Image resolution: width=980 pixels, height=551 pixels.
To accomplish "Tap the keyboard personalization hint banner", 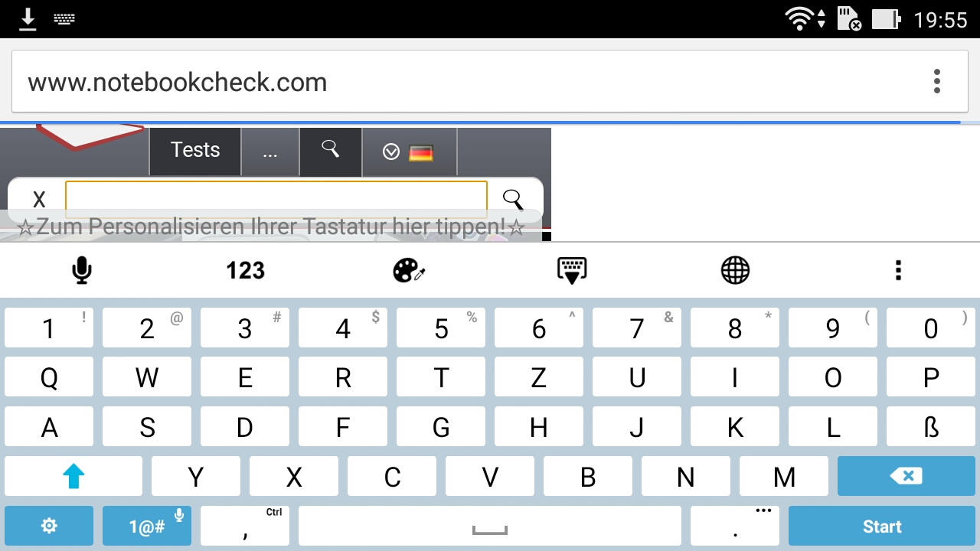I will tap(270, 227).
